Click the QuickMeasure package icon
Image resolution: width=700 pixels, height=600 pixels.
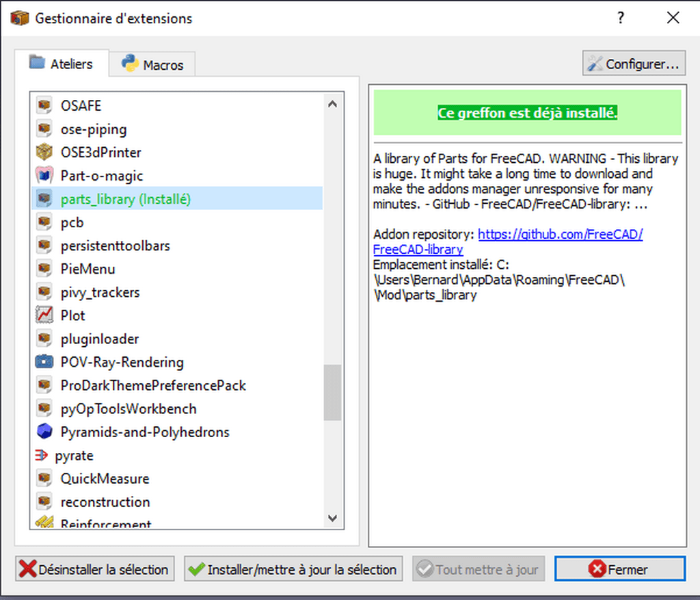click(x=44, y=478)
